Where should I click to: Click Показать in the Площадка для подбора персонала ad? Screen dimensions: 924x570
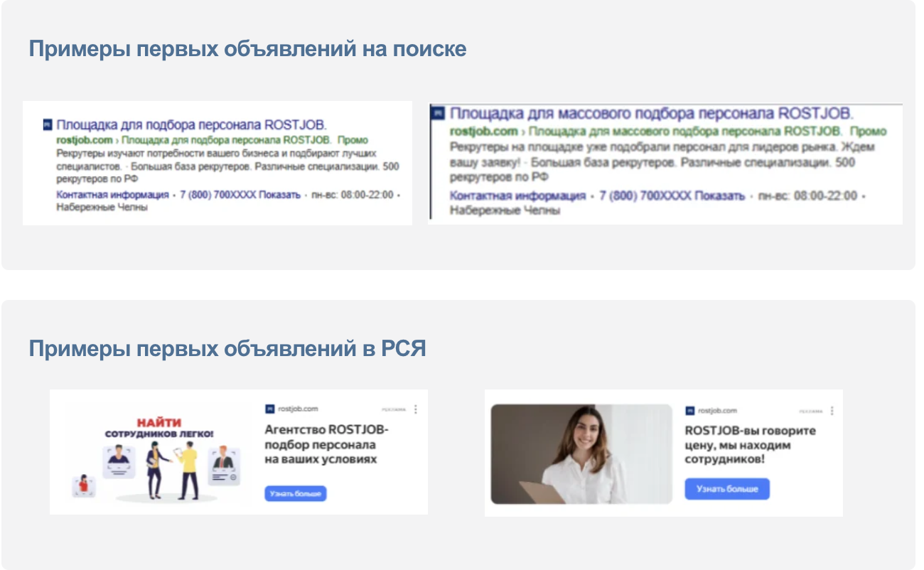(279, 195)
